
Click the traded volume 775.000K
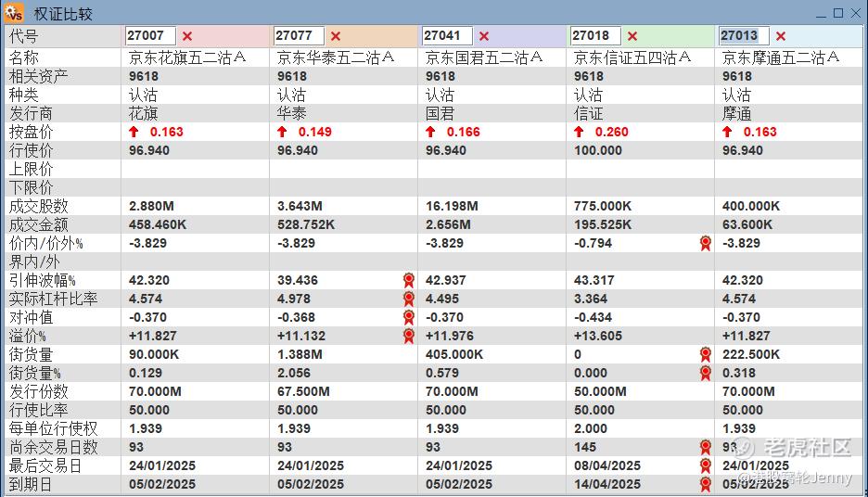click(x=603, y=206)
